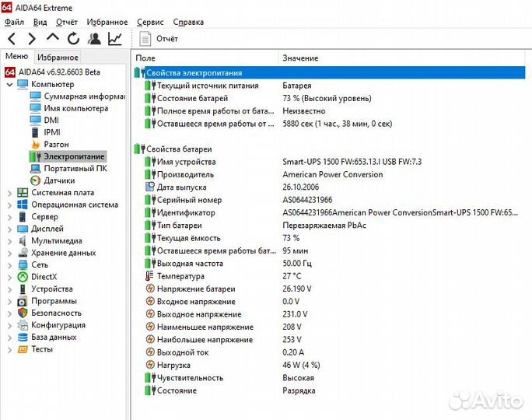Click the Операционная система Windows icon
532x420 pixels.
pyautogui.click(x=23, y=205)
